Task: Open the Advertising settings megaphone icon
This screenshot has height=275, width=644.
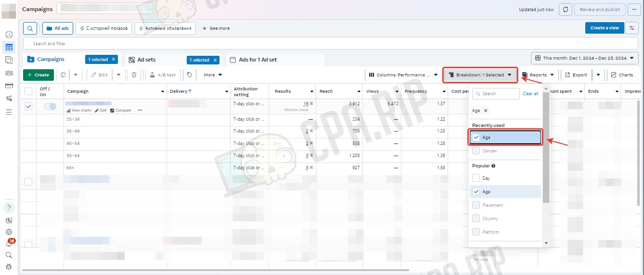Action: coord(9,99)
